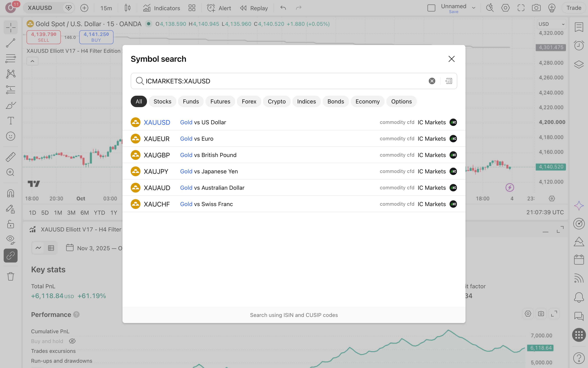Toggle lock all drawing tools
This screenshot has width=588, height=368.
(x=10, y=224)
